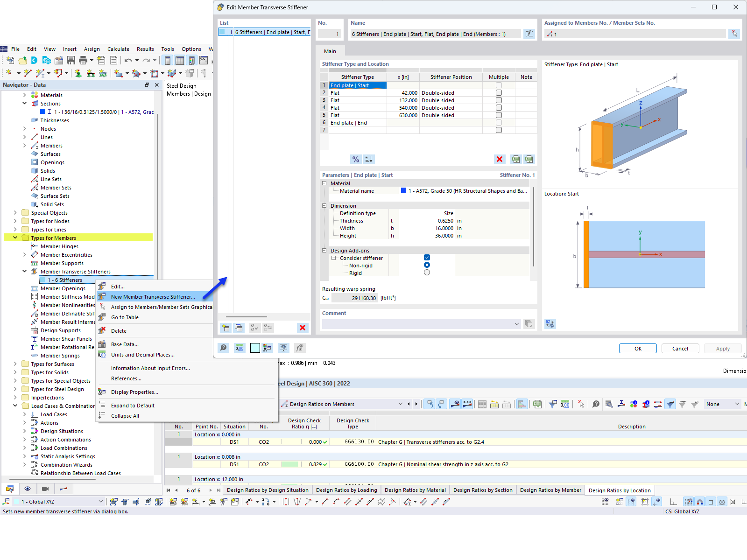
Task: Open the Design Ratios on Members dropdown
Action: [x=400, y=404]
